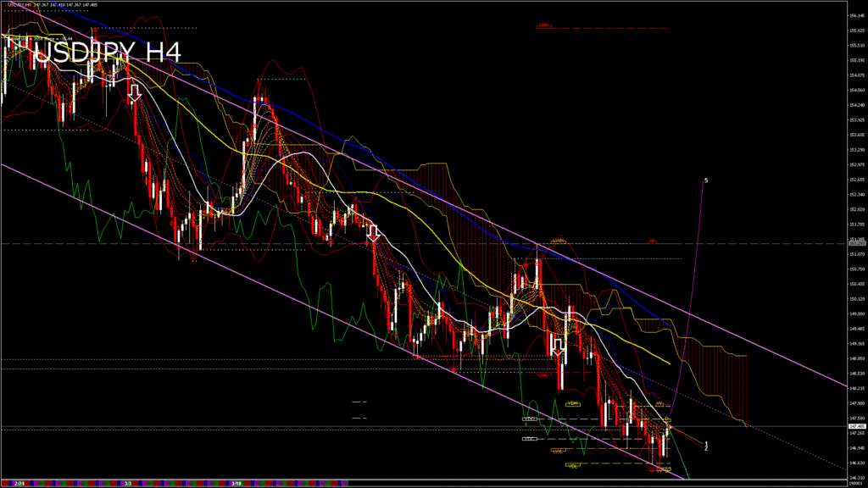Click the USDJPY H4 chart title

click(x=107, y=52)
